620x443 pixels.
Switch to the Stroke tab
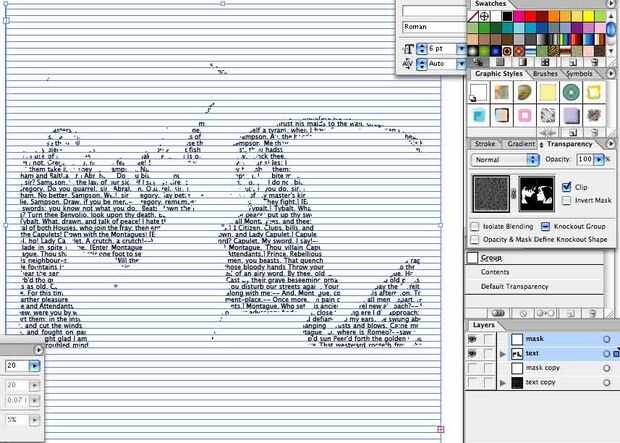(x=485, y=144)
